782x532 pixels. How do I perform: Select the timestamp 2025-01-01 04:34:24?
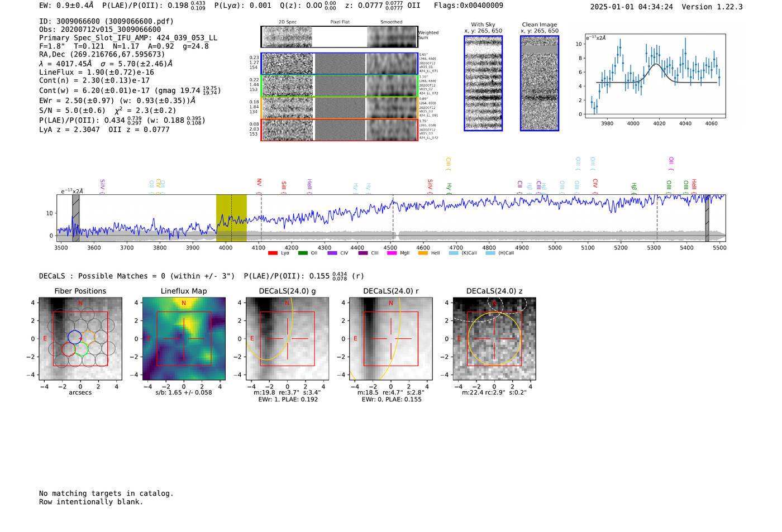pos(631,7)
